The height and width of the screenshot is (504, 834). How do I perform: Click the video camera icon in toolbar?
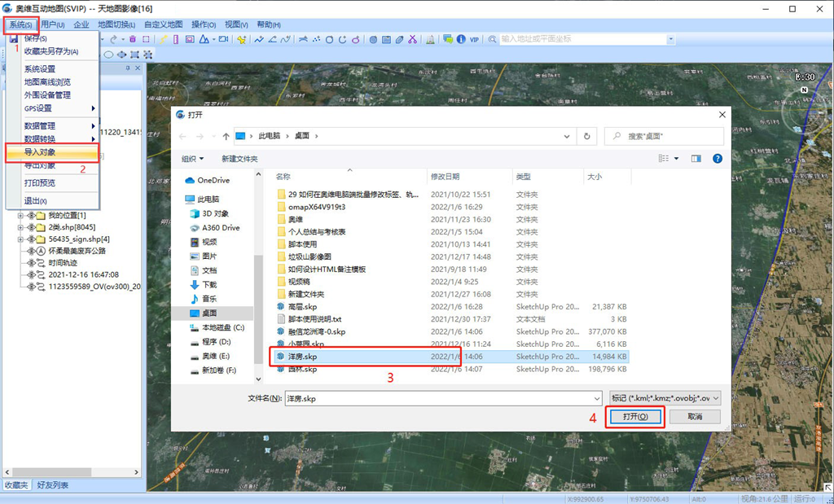(x=223, y=39)
